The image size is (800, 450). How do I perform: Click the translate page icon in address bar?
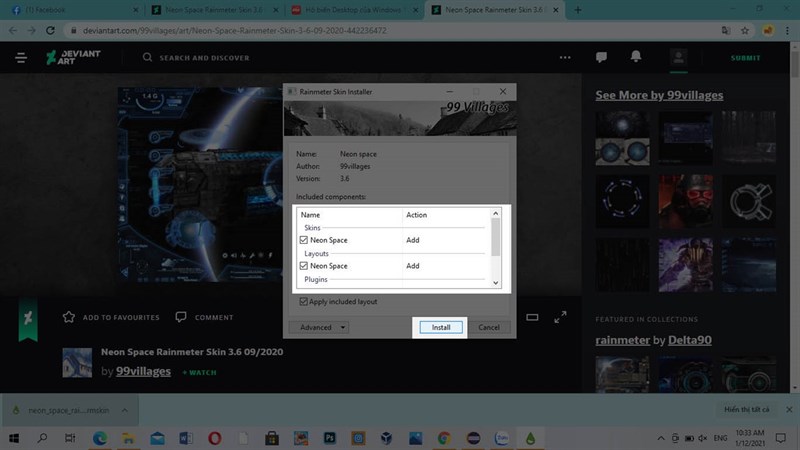[726, 31]
